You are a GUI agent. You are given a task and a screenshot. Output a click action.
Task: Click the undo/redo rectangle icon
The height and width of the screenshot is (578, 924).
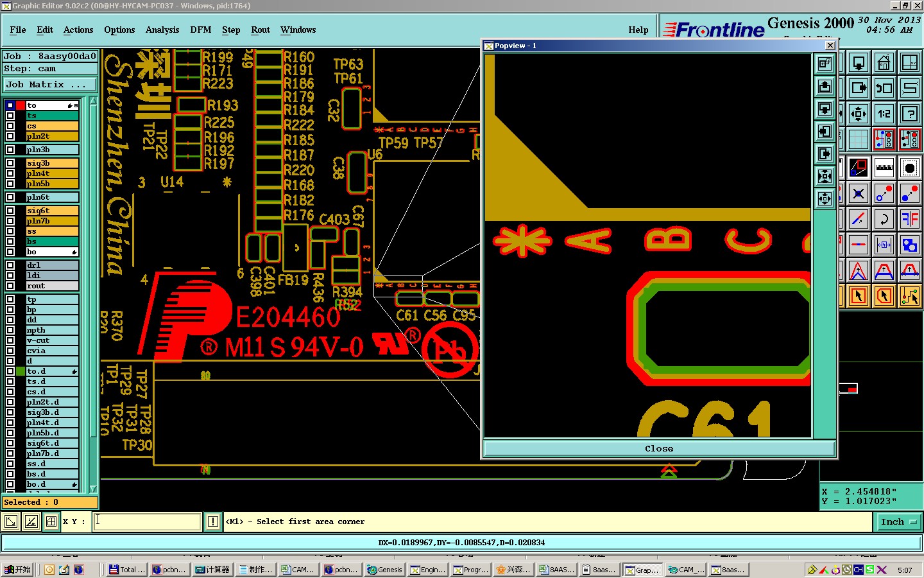tap(884, 88)
